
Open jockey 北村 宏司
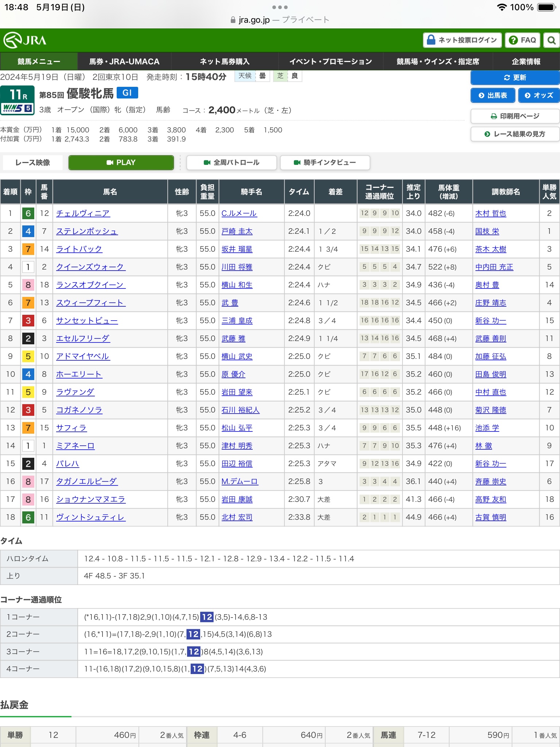[x=237, y=517]
